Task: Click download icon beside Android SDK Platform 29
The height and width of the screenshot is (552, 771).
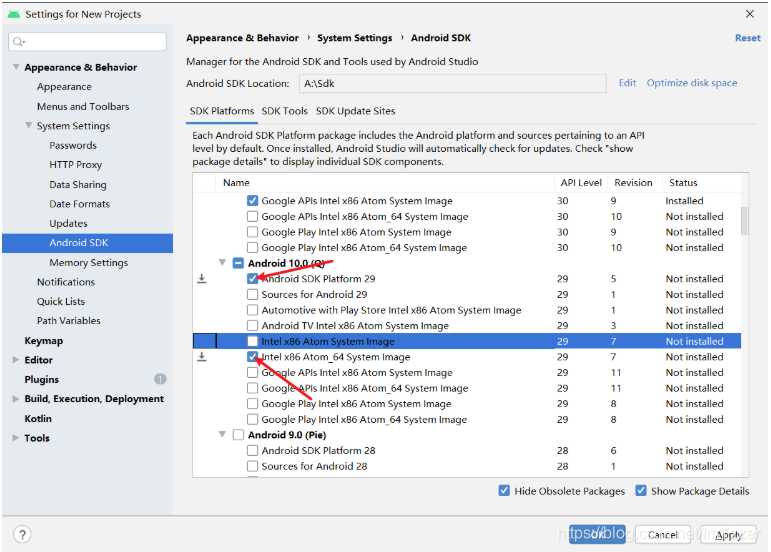Action: click(x=202, y=279)
